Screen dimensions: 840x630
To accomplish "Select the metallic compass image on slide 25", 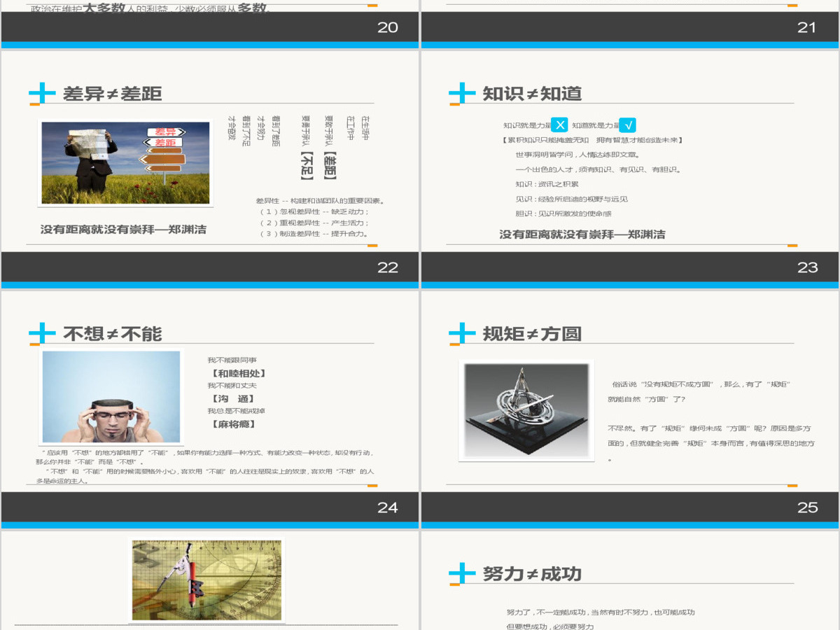I will (526, 411).
